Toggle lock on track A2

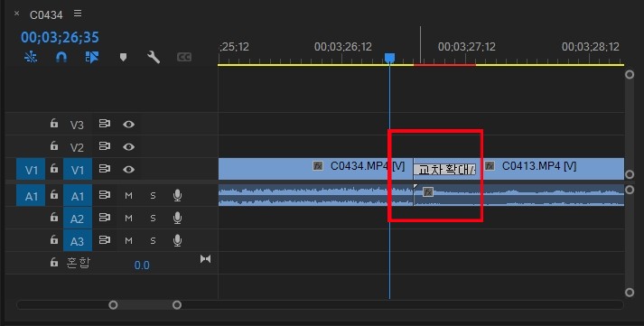(x=54, y=218)
